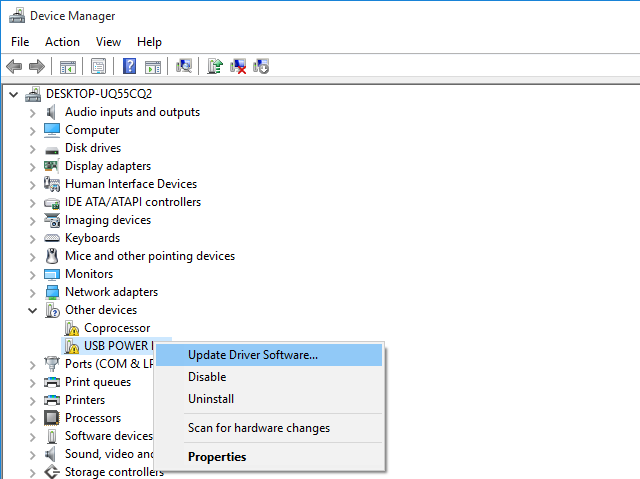Select the Coprocessor device
The height and width of the screenshot is (479, 640).
[x=117, y=328]
